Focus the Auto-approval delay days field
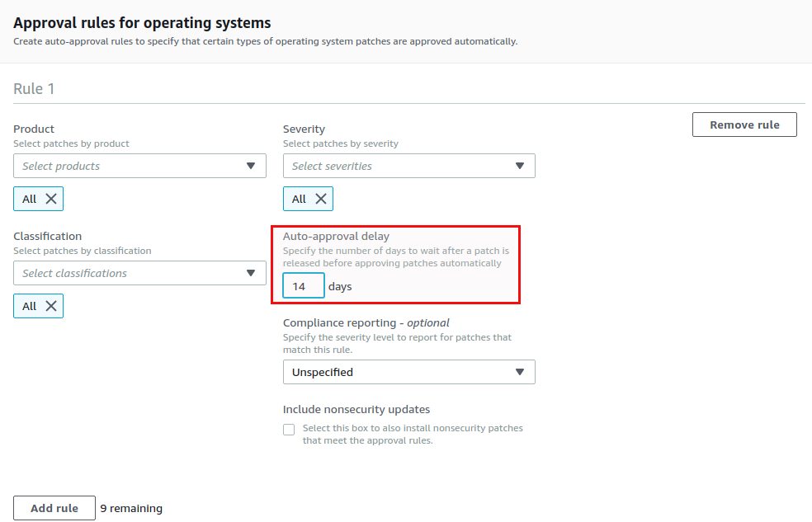Viewport: 812px width, 522px height. point(304,286)
